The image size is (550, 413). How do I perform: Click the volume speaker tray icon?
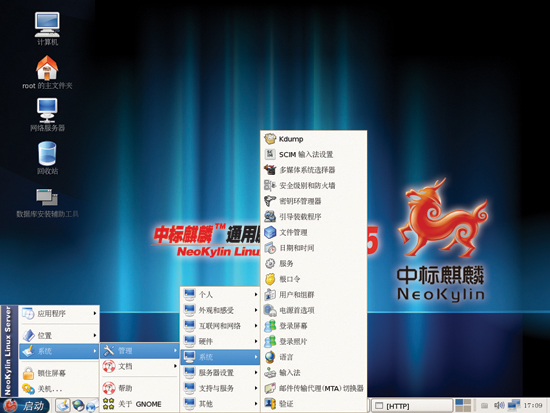(x=499, y=406)
